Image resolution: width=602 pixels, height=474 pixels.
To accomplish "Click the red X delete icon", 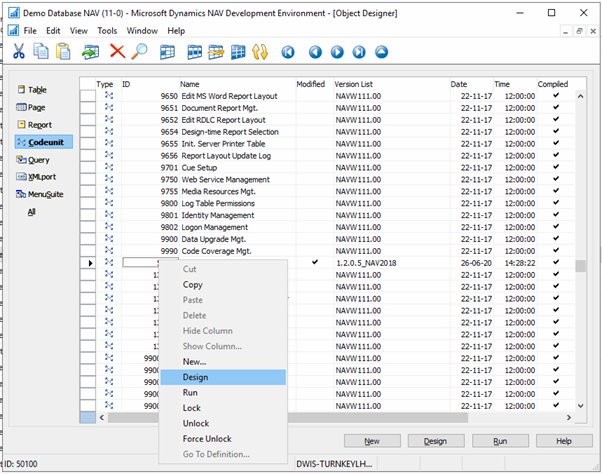I will 117,51.
